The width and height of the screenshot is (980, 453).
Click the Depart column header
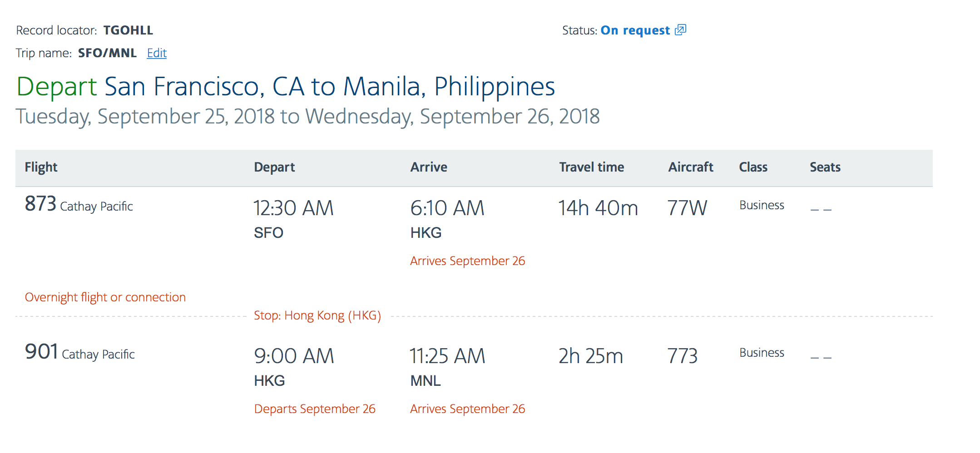tap(274, 167)
